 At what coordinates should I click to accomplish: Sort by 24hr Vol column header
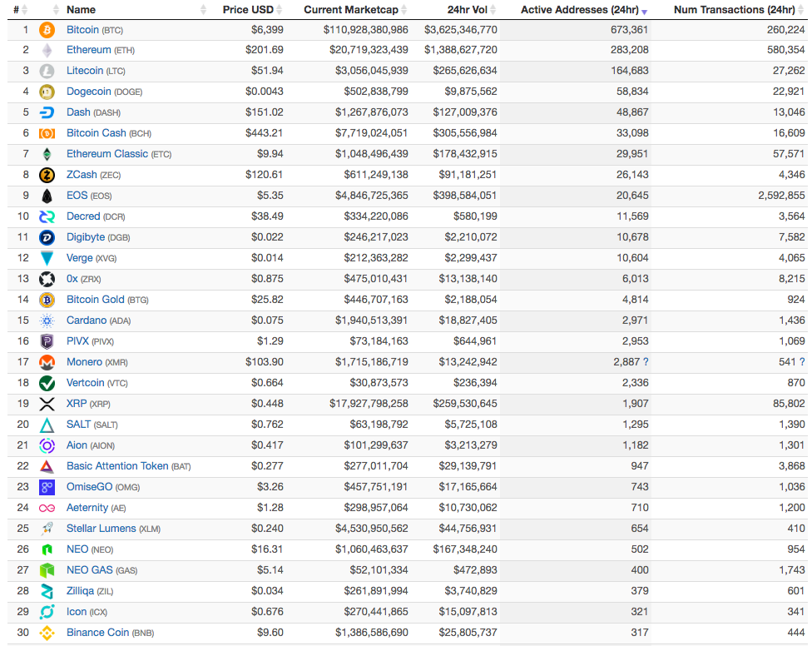471,9
